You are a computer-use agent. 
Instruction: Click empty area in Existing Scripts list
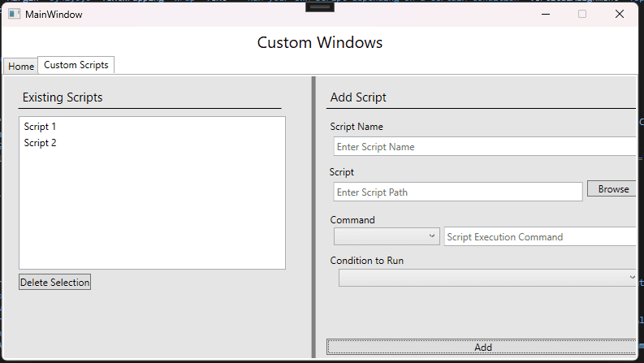point(152,211)
